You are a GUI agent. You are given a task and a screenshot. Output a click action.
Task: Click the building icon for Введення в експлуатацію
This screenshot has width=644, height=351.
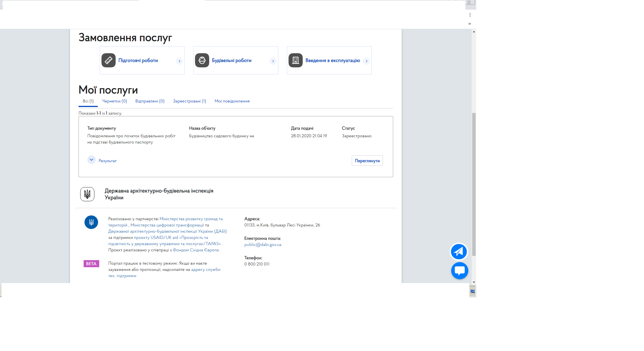pos(296,60)
